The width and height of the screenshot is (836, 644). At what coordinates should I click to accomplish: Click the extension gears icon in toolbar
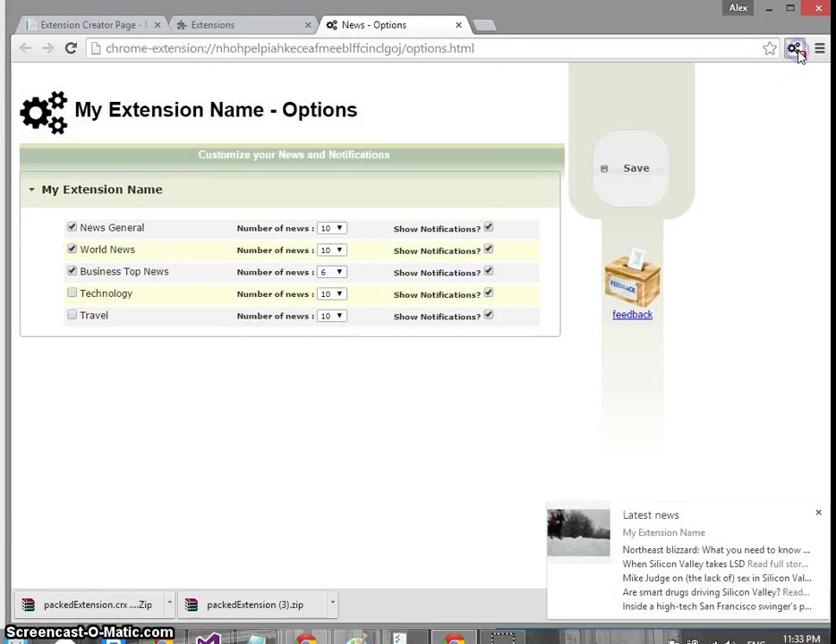click(795, 48)
